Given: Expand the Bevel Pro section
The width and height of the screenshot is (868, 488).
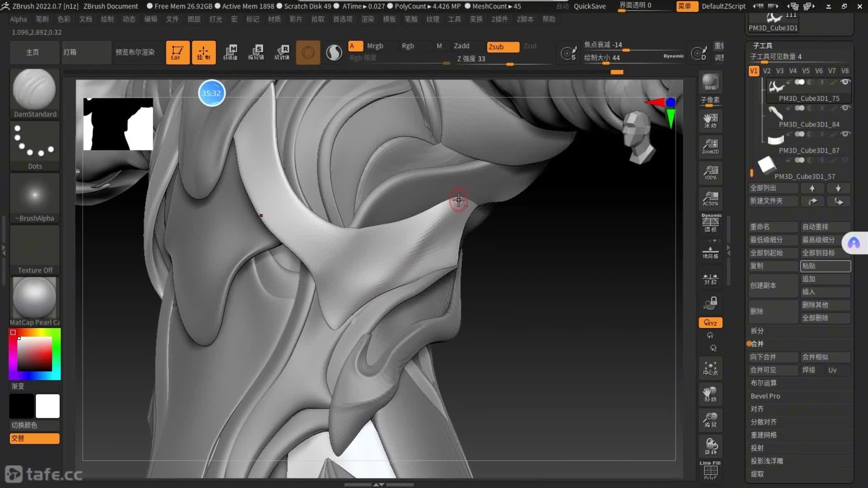Looking at the screenshot, I should (765, 396).
